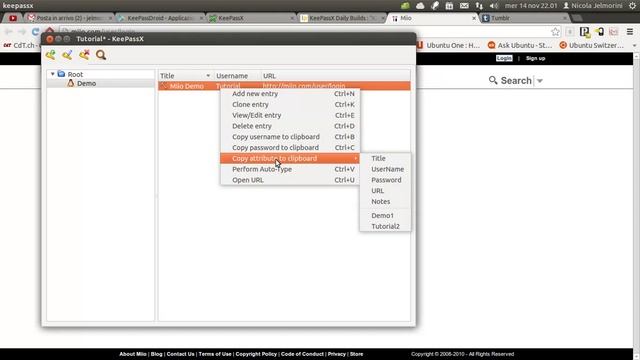Open the system power gear menu
Screen dimensions: 640x360
click(x=633, y=6)
